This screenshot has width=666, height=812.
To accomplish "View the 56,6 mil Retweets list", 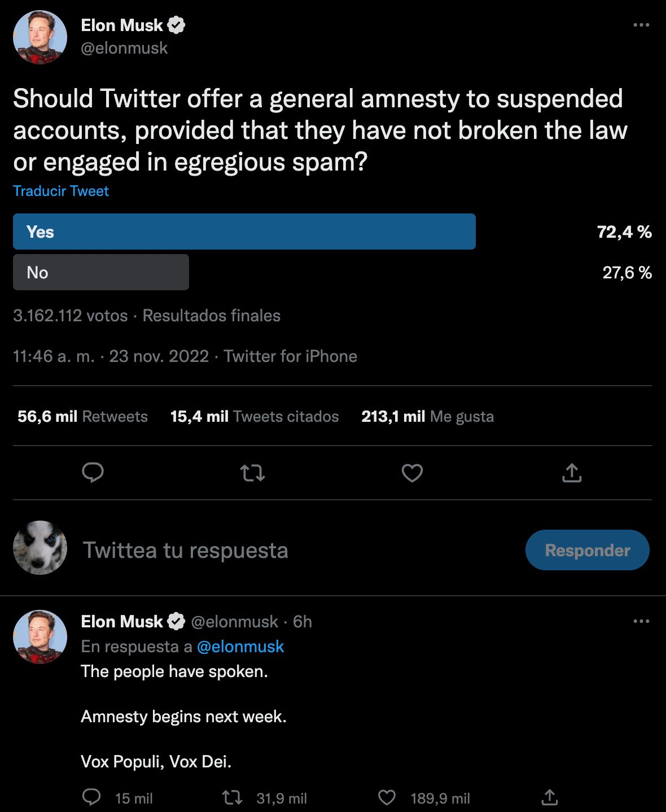I will [x=82, y=417].
